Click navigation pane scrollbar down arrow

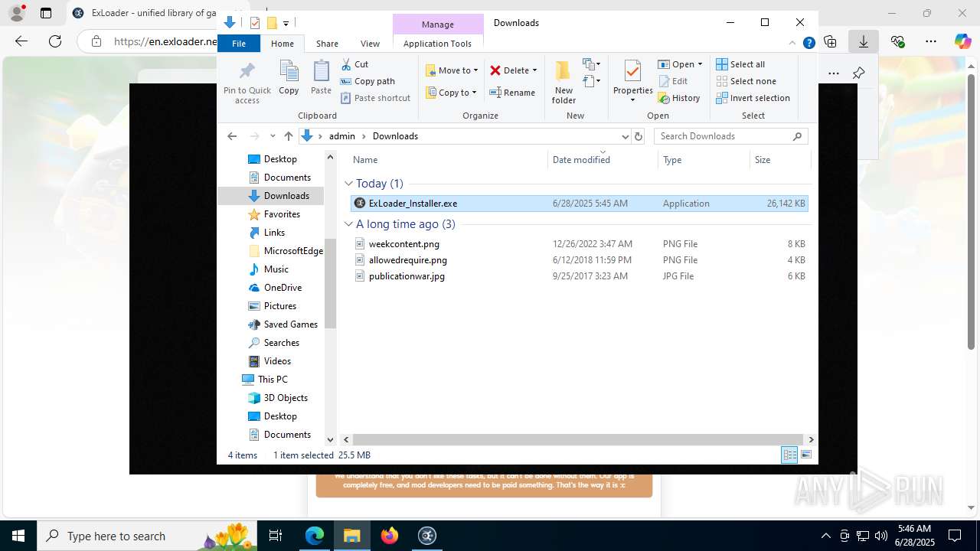point(330,439)
